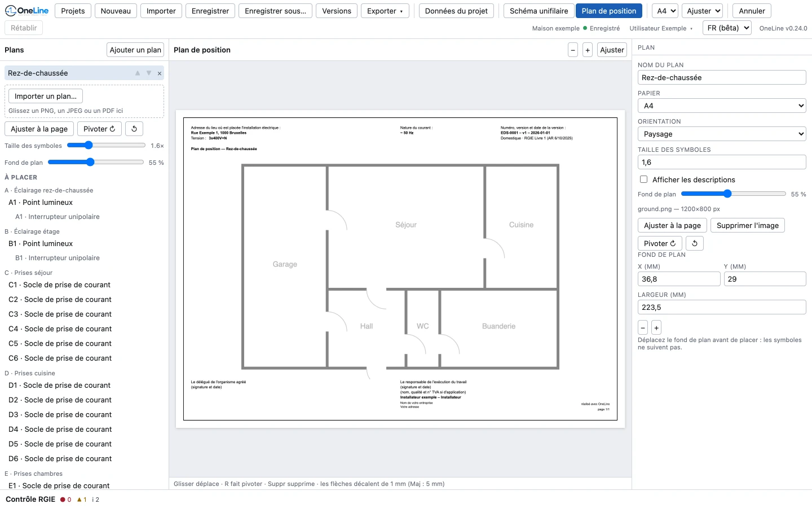
Task: Click right panel Ajuster à la page
Action: 673,225
